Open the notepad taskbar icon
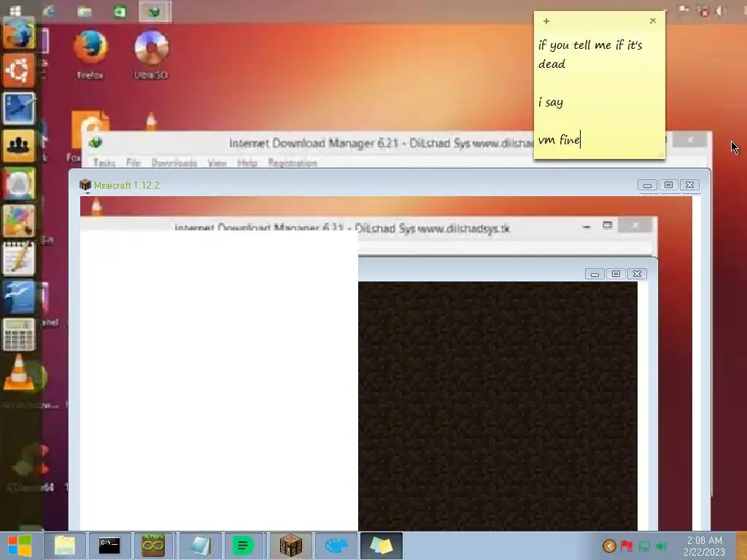Image resolution: width=747 pixels, height=560 pixels. point(200,545)
